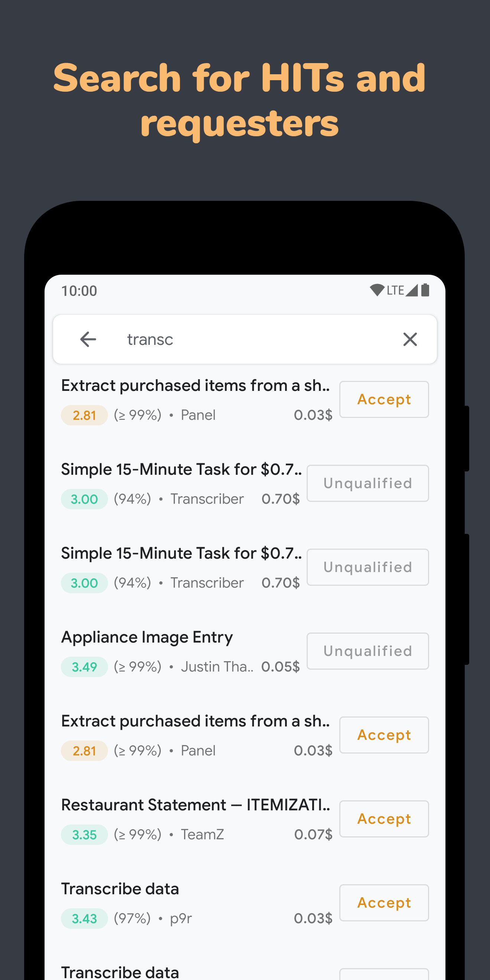The image size is (490, 980).
Task: Clear search text with the X icon
Action: coord(410,339)
